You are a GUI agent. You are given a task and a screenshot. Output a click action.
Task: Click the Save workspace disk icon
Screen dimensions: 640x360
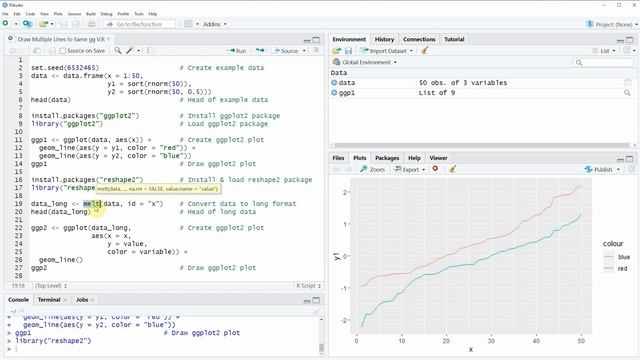tap(348, 51)
